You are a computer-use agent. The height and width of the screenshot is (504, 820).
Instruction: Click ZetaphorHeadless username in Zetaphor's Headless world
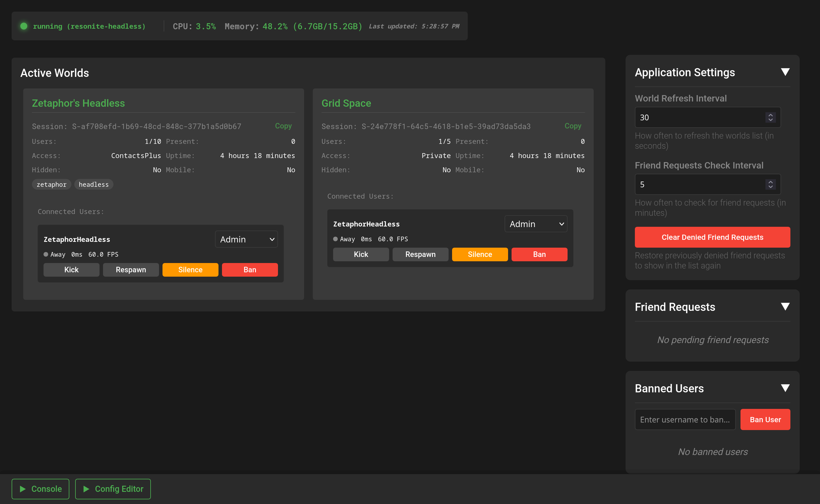tap(77, 239)
